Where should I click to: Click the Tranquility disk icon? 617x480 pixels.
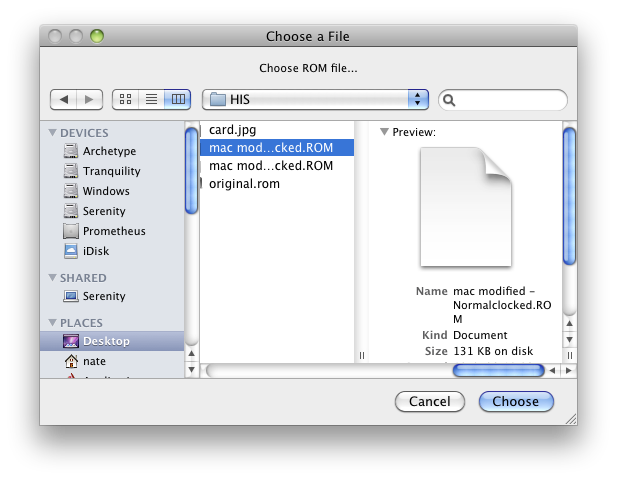(71, 171)
